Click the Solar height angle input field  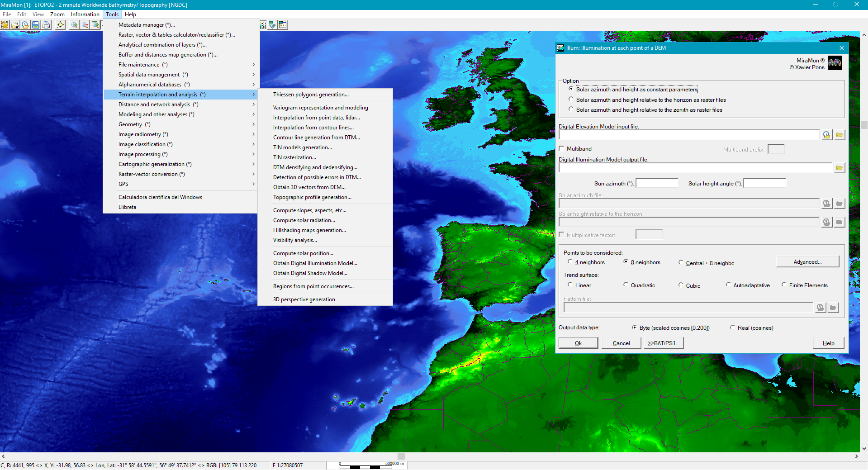coord(764,183)
